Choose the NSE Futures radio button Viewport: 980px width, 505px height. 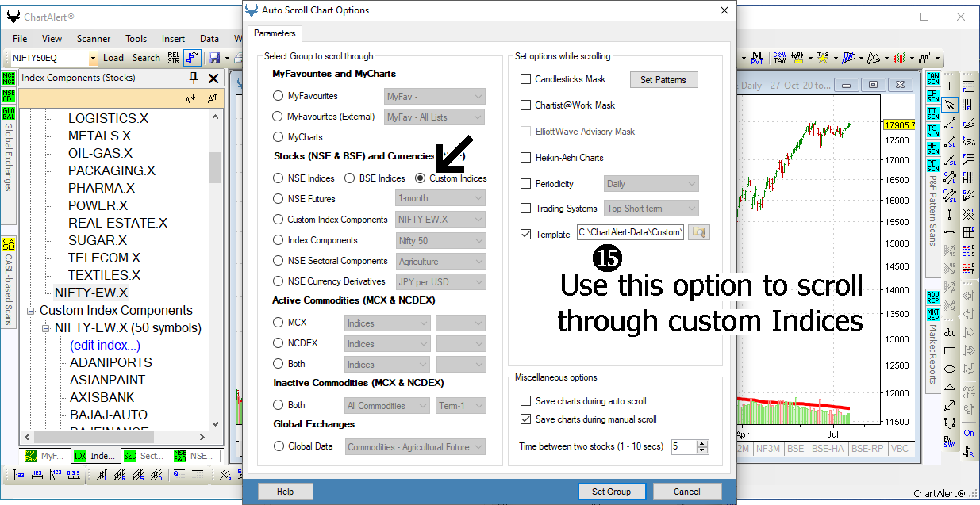point(278,199)
